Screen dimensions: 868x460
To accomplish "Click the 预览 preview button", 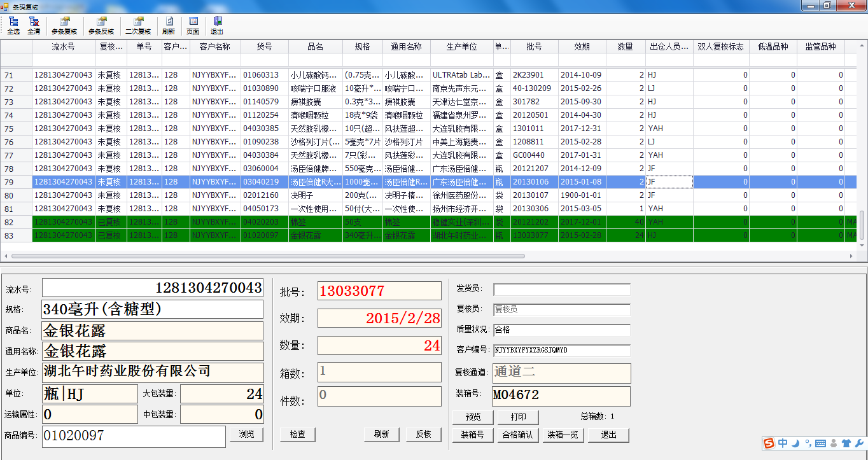I will click(x=473, y=417).
